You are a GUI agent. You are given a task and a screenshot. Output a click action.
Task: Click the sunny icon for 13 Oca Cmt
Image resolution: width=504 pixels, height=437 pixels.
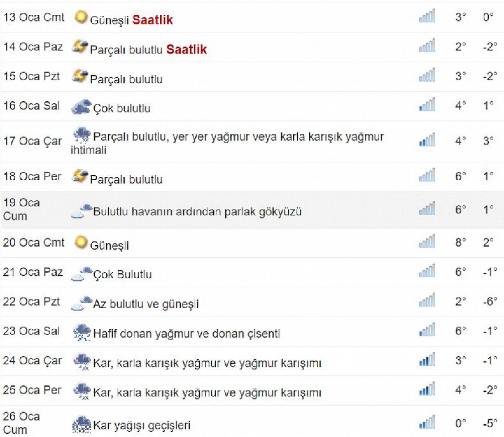81,17
